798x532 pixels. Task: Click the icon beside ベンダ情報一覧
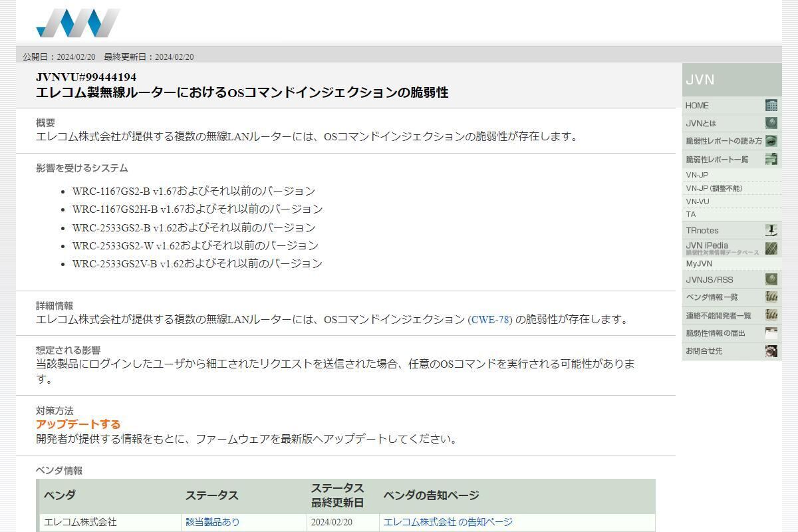pos(771,297)
